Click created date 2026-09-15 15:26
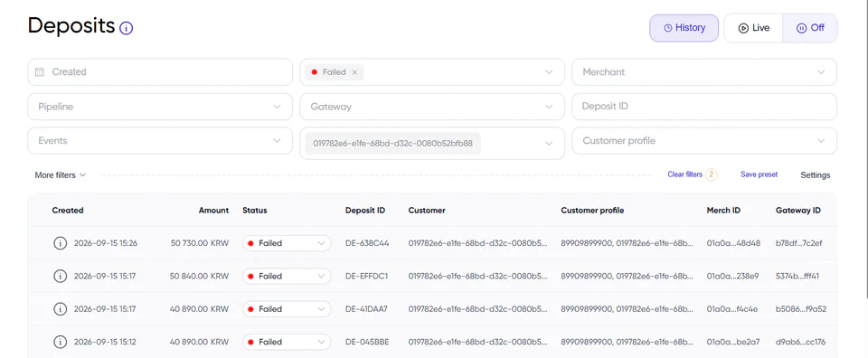The height and width of the screenshot is (358, 868). pyautogui.click(x=106, y=243)
